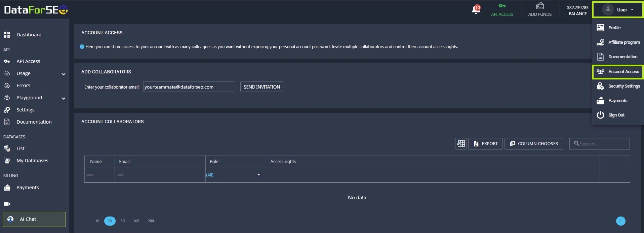
Task: Open the User dropdown arrow
Action: click(x=632, y=10)
